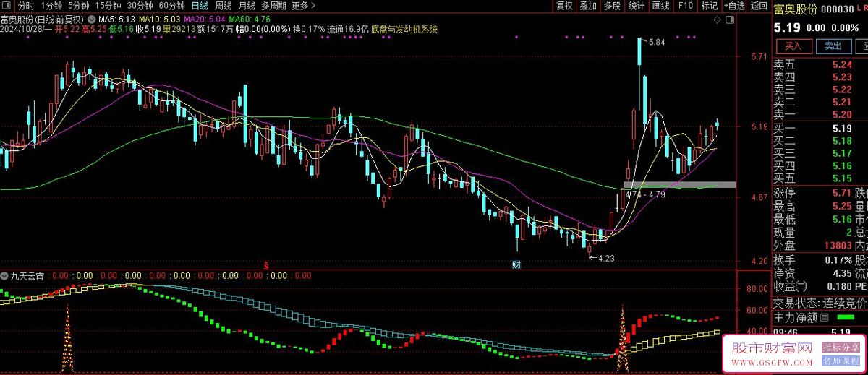Expand the 更多 periods menu
Viewport: 868px width, 375px height.
coord(302,6)
